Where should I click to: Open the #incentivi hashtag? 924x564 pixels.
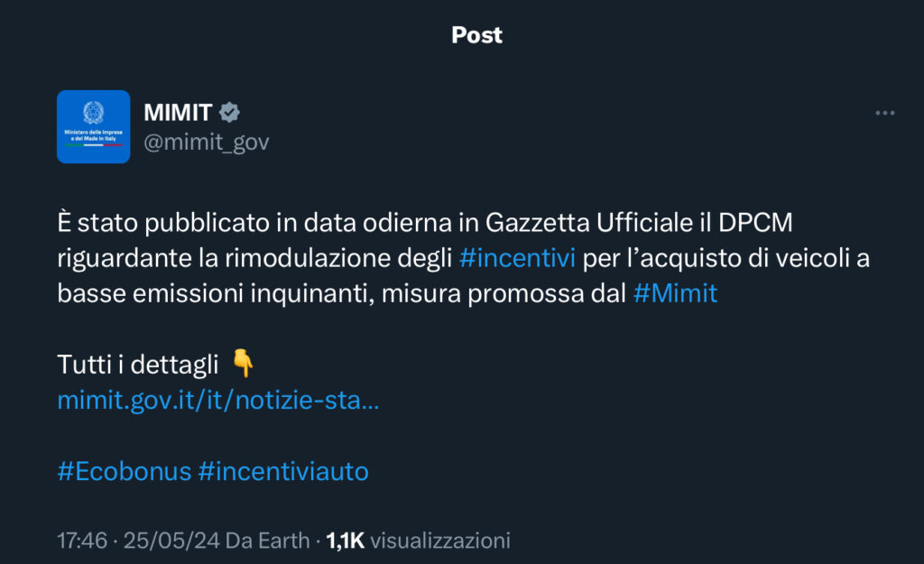517,258
